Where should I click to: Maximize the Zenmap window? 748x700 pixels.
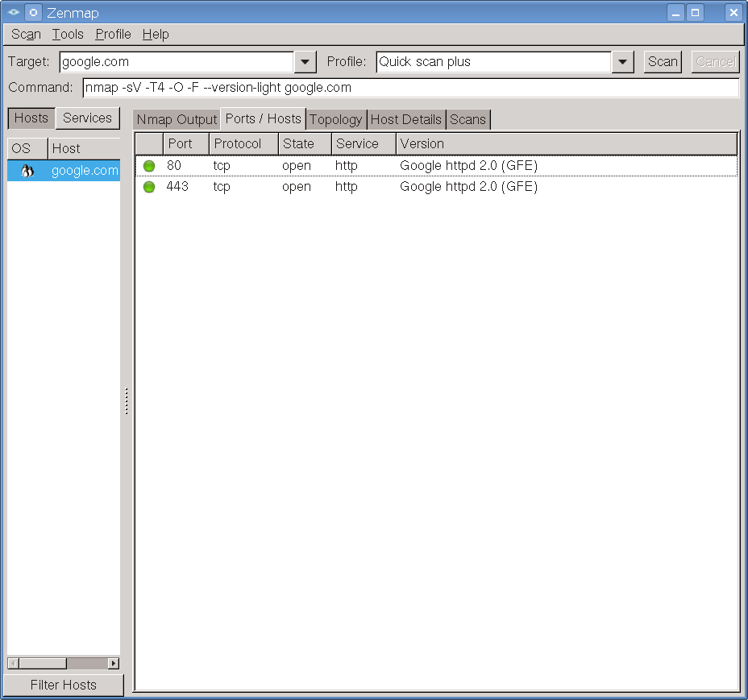[695, 13]
